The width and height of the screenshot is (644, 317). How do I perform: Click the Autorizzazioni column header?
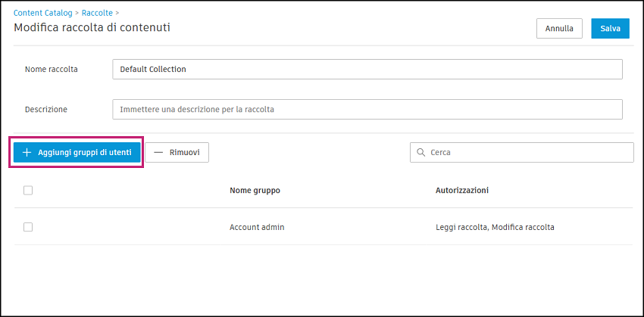(x=462, y=190)
